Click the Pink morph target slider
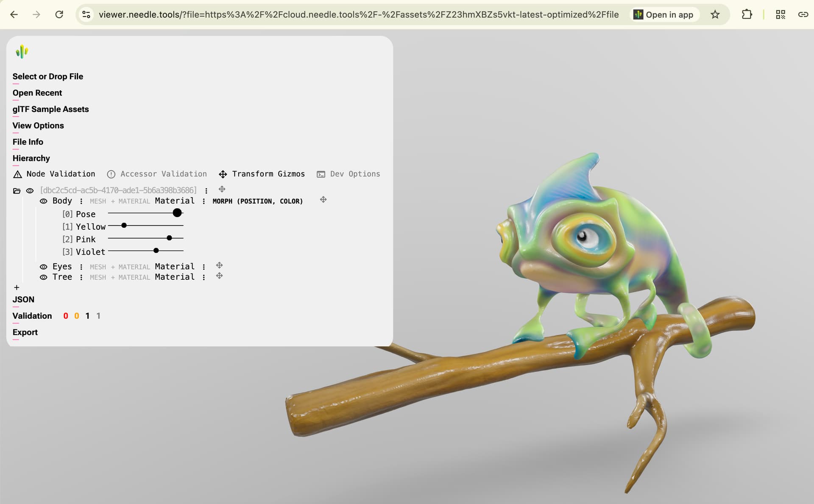The image size is (814, 504). click(145, 238)
